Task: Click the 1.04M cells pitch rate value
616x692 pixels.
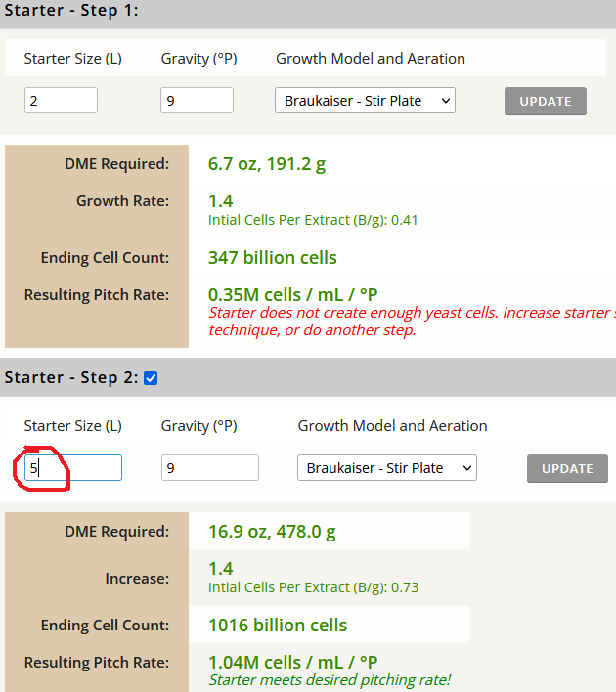Action: click(x=292, y=662)
